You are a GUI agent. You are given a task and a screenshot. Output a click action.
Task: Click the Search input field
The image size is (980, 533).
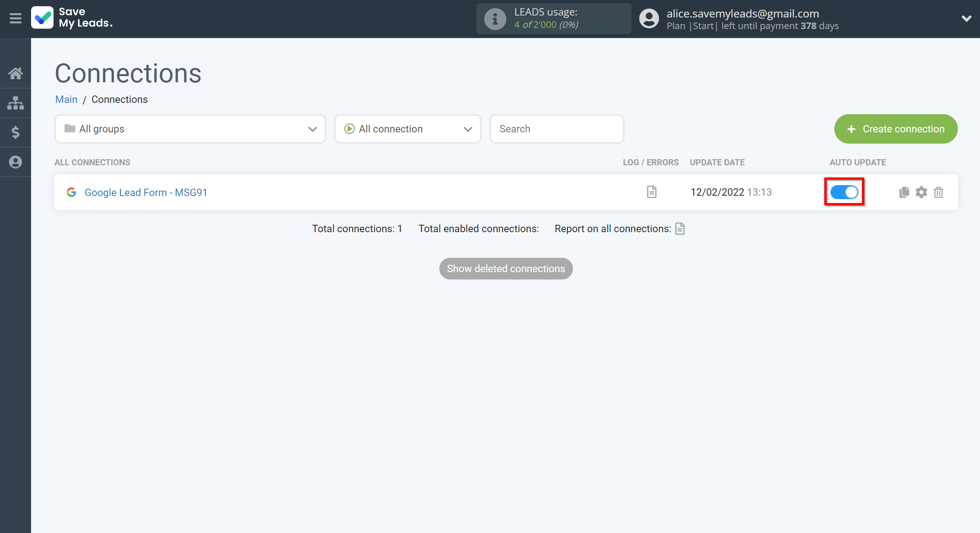coord(556,128)
